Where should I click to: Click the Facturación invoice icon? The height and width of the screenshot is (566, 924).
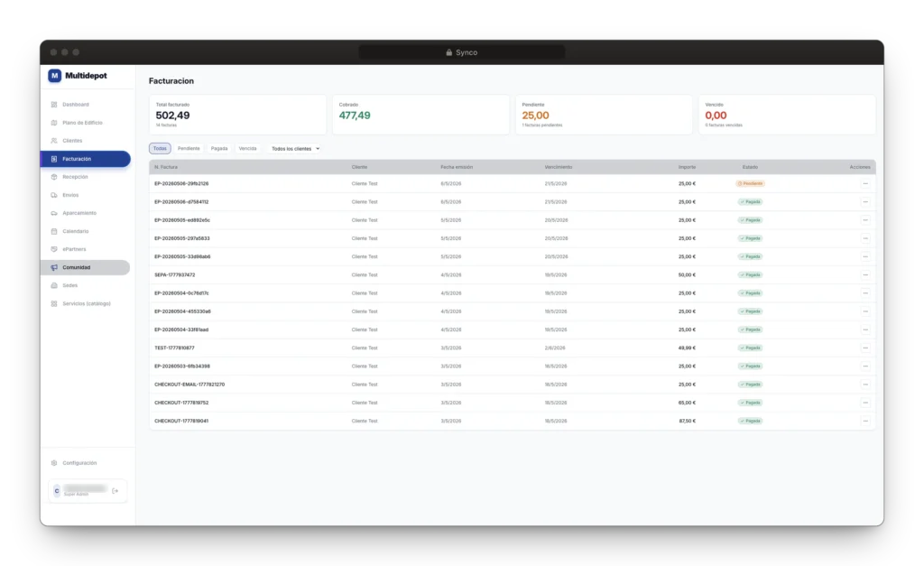pyautogui.click(x=54, y=159)
